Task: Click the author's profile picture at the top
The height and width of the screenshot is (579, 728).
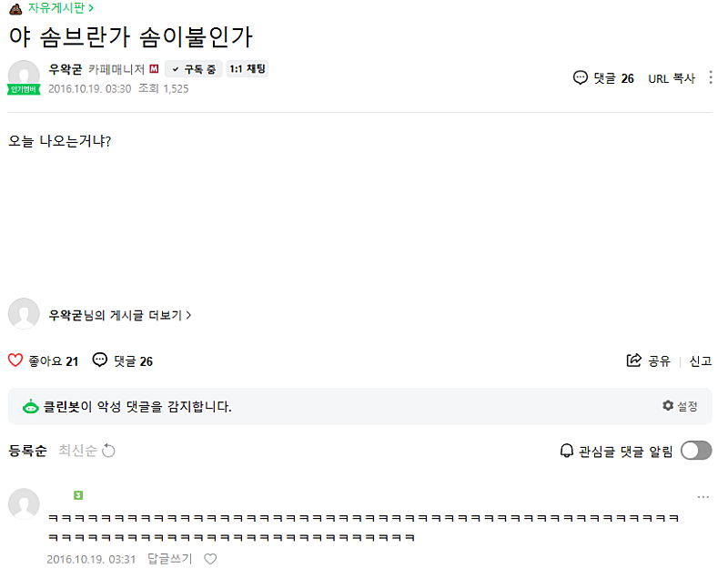Action: click(24, 76)
